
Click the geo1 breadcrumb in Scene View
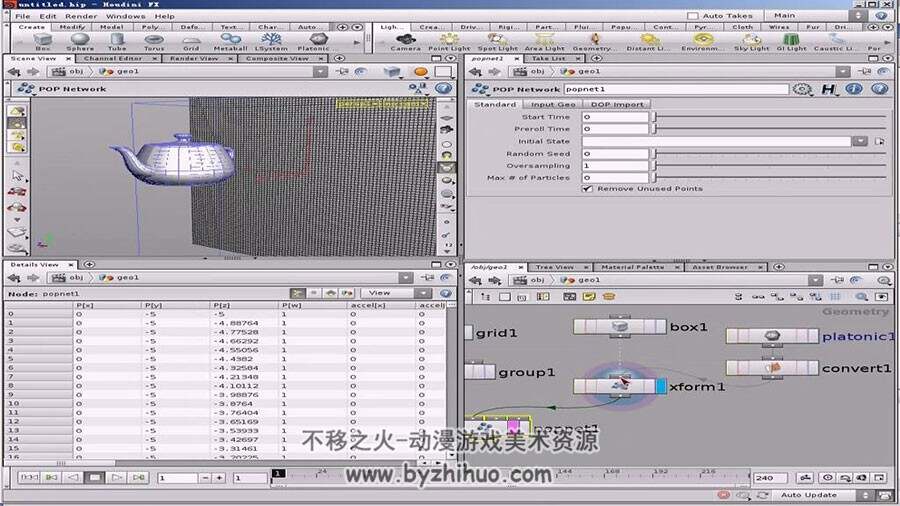coord(119,72)
